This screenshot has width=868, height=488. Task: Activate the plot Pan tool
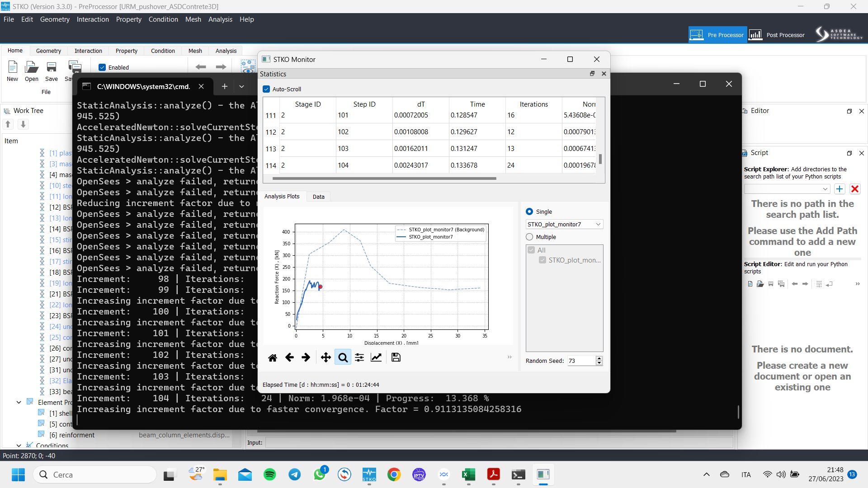(325, 357)
